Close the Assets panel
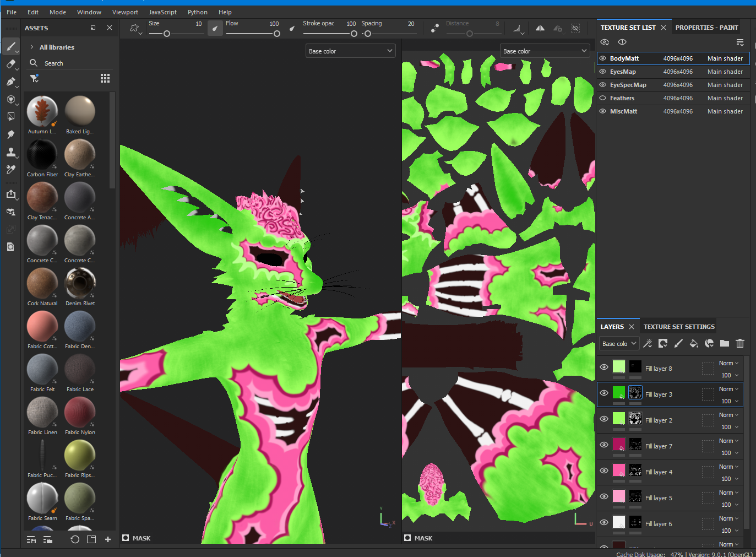Screen dimensions: 756x557 (110, 28)
